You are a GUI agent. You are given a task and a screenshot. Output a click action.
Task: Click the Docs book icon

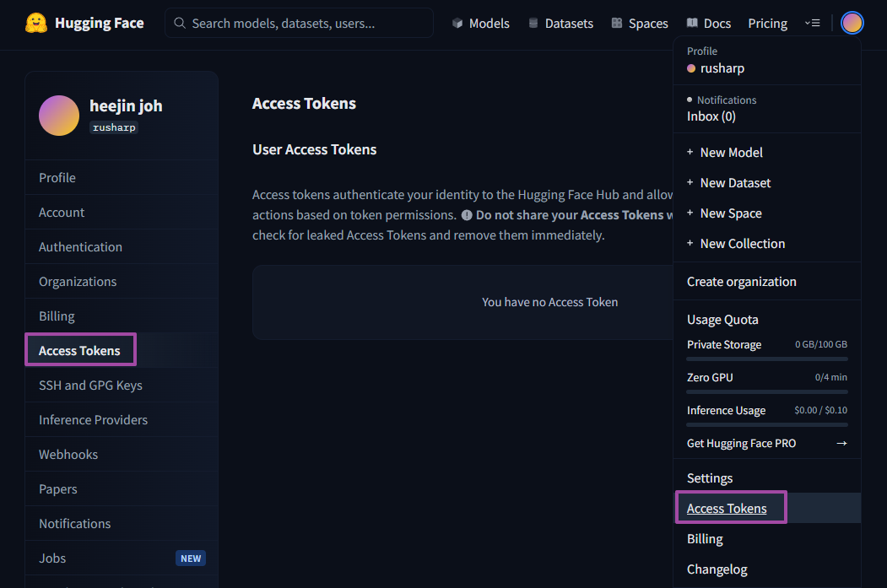pos(692,23)
